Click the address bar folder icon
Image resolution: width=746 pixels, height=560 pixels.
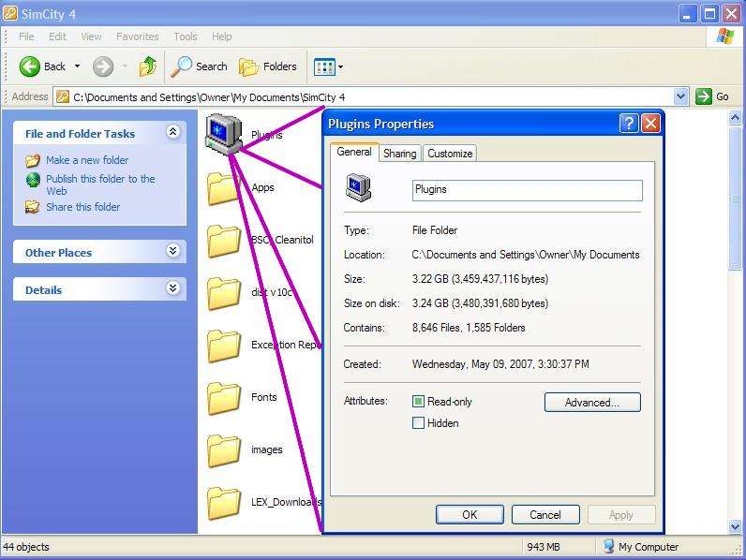(63, 97)
